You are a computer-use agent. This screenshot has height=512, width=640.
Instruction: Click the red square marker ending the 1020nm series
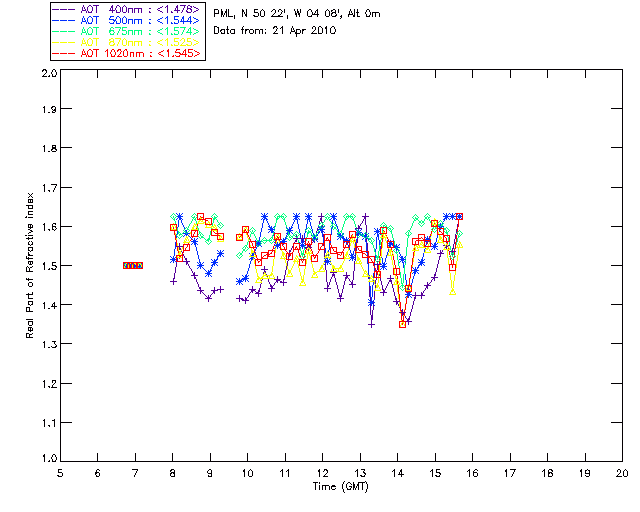pos(460,216)
